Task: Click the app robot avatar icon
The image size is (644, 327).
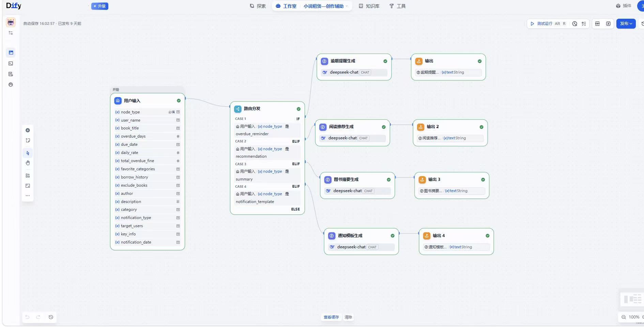Action: (11, 22)
